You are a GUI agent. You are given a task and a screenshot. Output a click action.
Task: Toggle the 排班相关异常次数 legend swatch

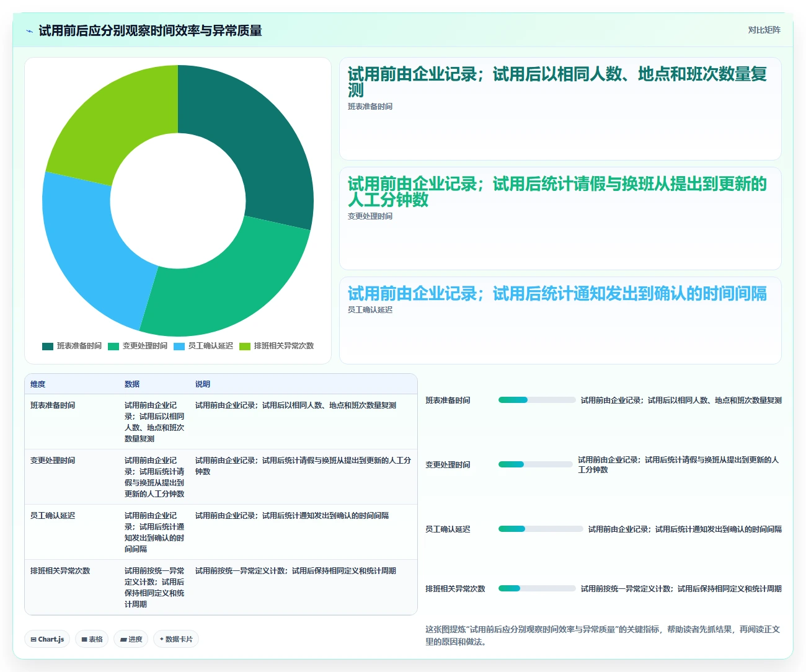245,346
